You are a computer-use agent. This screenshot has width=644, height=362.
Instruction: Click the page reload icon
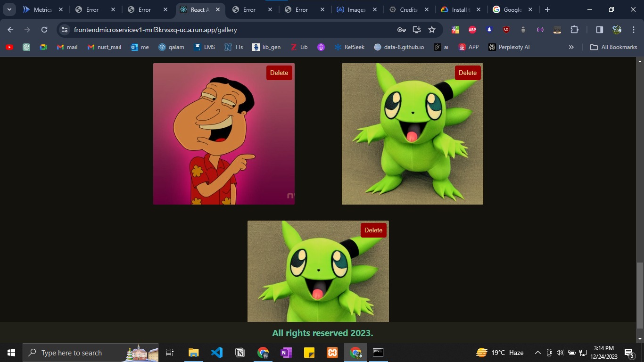[x=44, y=30]
